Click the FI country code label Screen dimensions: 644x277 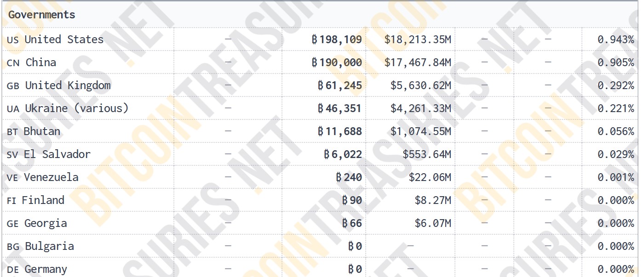click(x=12, y=201)
